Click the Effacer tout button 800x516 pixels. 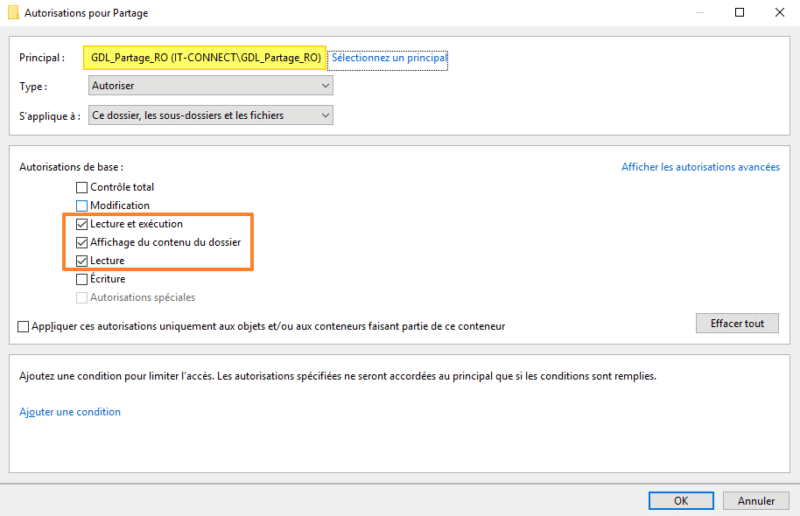coord(737,323)
